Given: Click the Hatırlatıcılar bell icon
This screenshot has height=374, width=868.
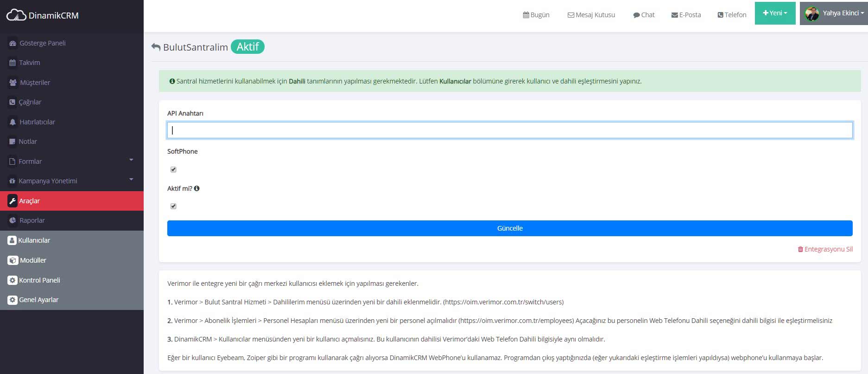Looking at the screenshot, I should click(x=13, y=122).
